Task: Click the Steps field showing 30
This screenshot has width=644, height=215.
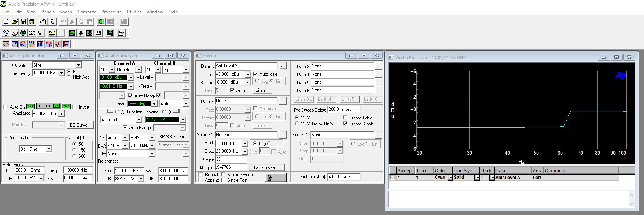Action: pos(231,159)
